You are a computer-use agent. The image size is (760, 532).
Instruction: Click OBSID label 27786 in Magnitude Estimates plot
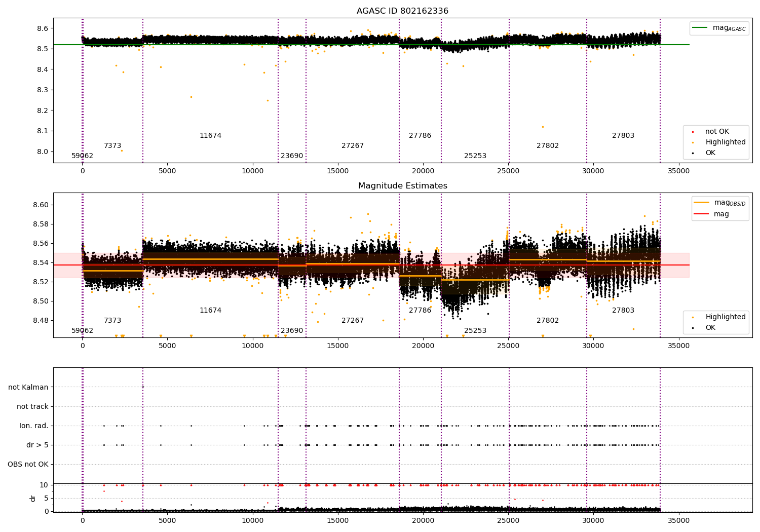point(420,311)
